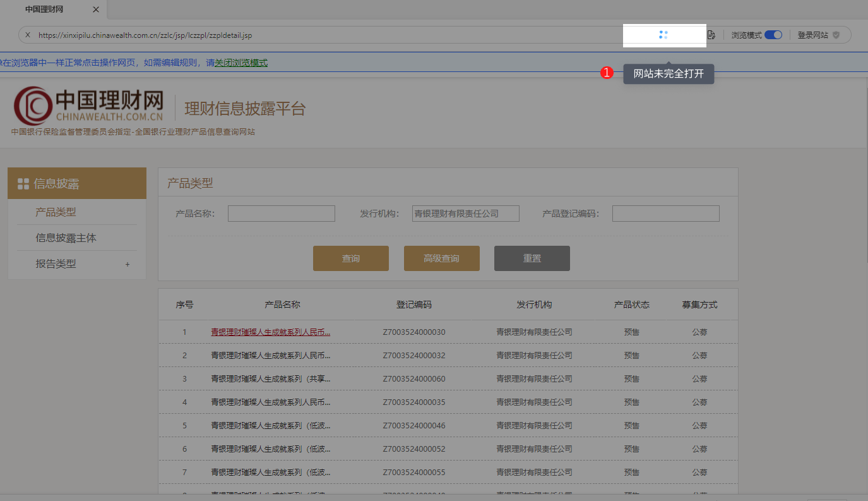This screenshot has height=501, width=868.
Task: Open product name in row Z7003524000055
Action: [271, 472]
